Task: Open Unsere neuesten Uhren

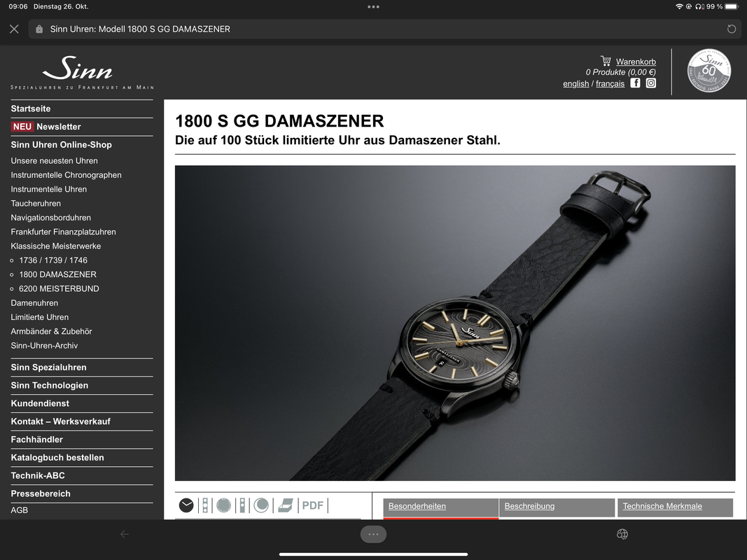Action: tap(55, 161)
